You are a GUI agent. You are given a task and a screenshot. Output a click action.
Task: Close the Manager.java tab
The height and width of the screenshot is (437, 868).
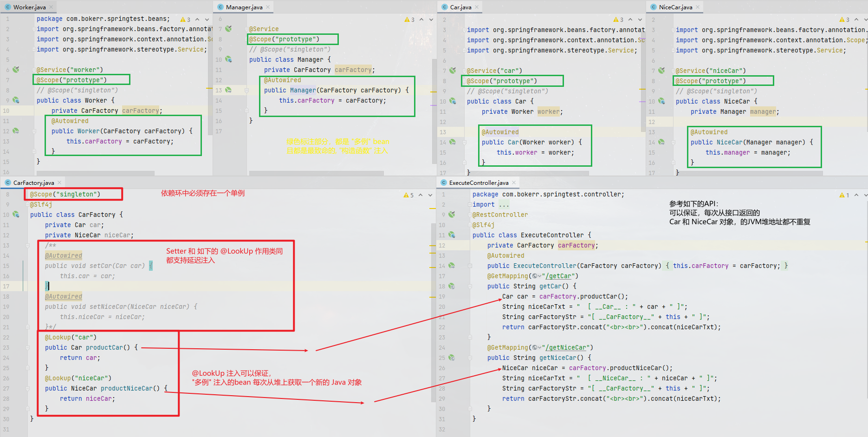pos(268,7)
